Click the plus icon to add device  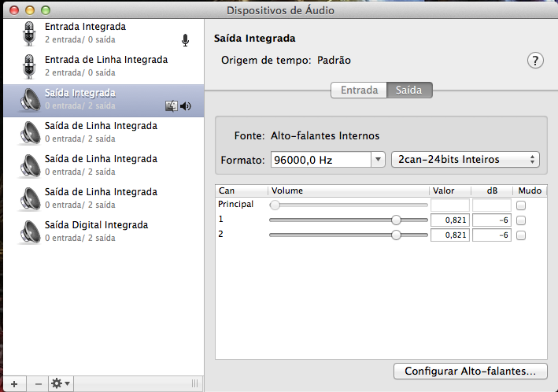tap(13, 383)
